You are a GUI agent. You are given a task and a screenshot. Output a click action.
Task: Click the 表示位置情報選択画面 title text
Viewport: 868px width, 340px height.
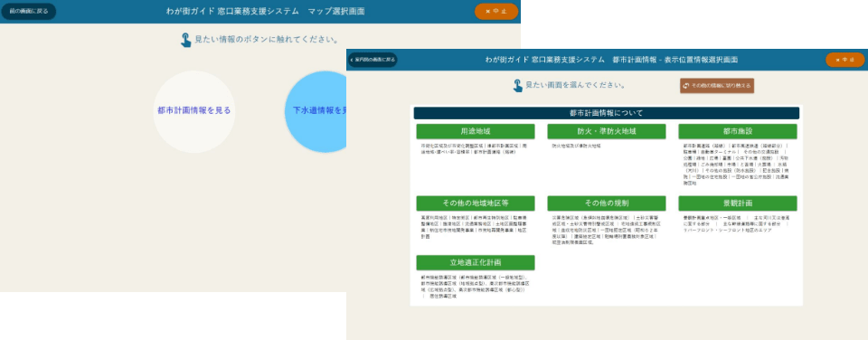611,60
